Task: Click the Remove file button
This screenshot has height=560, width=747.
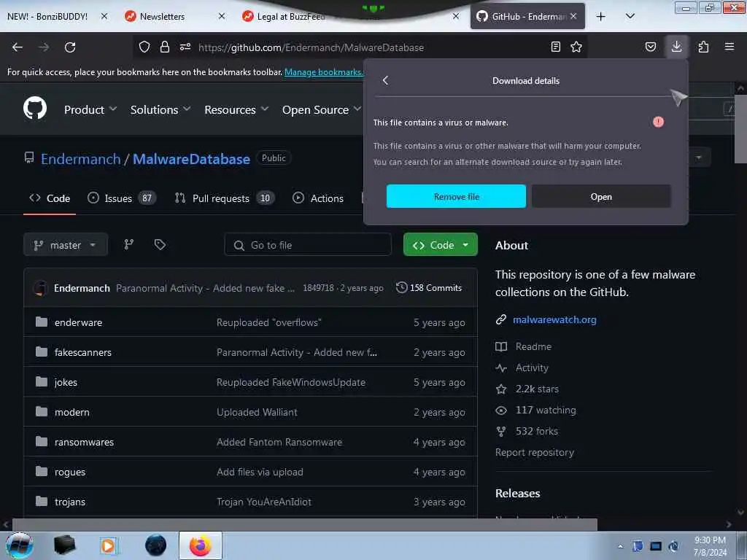Action: 456,196
